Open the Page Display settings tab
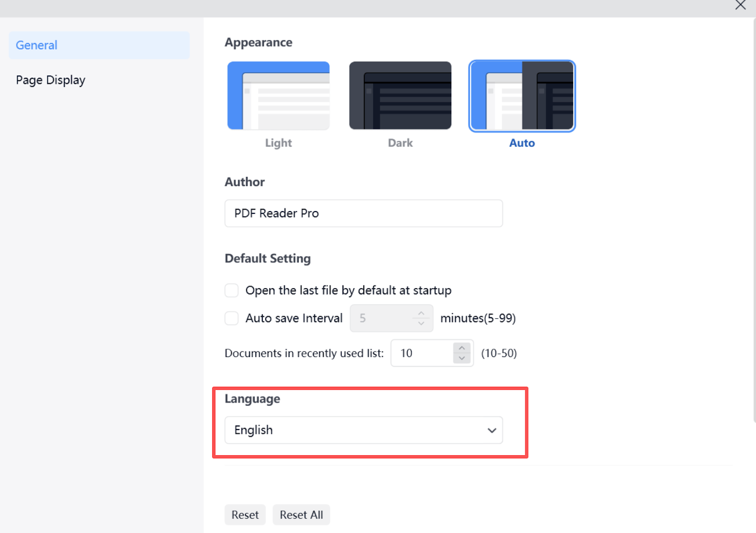Viewport: 756px width, 533px height. click(x=51, y=80)
